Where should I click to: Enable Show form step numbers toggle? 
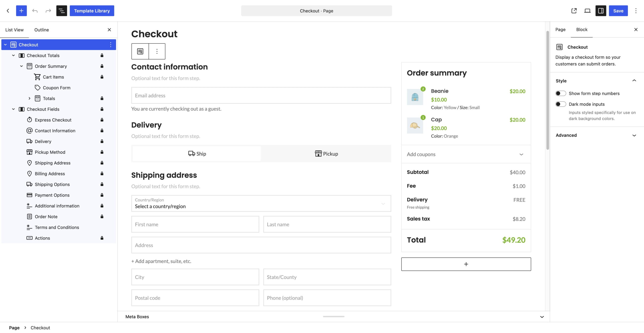pyautogui.click(x=560, y=93)
